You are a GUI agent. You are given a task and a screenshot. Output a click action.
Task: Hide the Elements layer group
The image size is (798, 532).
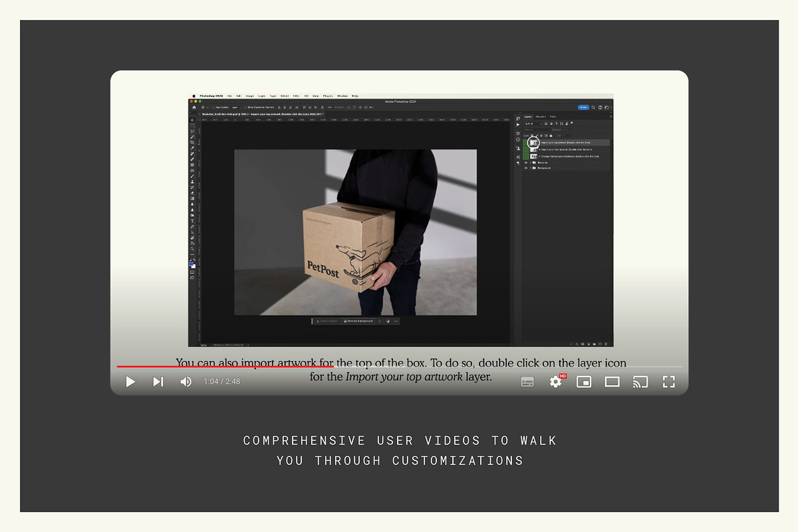pyautogui.click(x=526, y=162)
